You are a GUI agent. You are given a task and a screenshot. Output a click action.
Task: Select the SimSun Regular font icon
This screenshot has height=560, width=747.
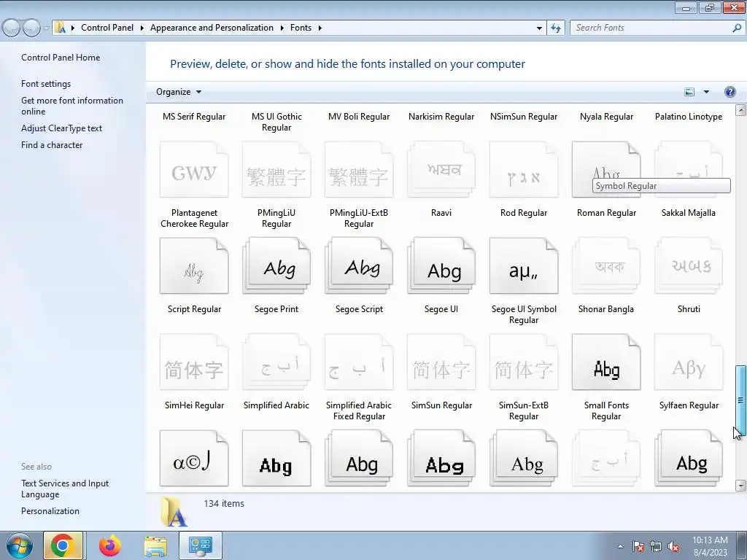click(x=441, y=362)
